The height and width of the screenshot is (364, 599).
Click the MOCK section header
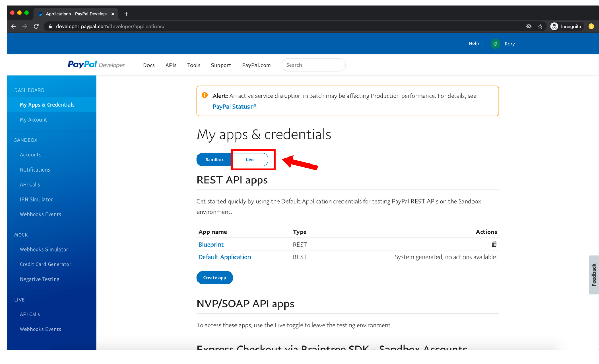pyautogui.click(x=21, y=235)
